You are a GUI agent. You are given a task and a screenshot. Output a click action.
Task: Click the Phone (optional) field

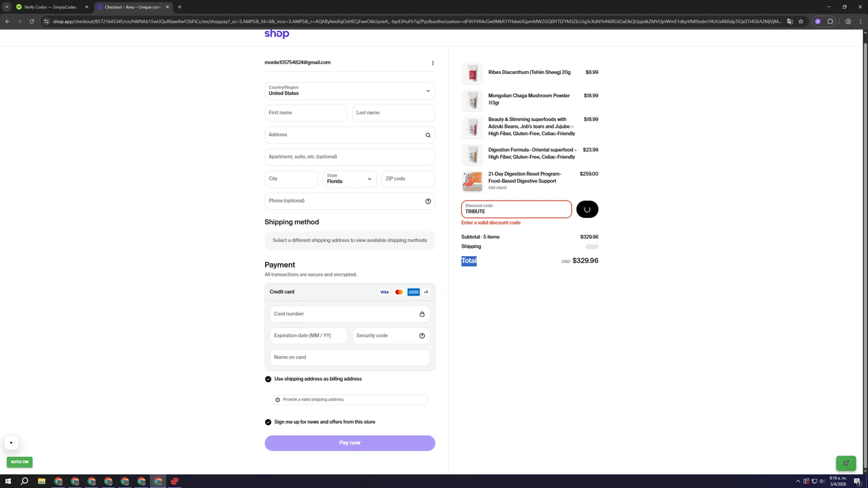click(350, 201)
